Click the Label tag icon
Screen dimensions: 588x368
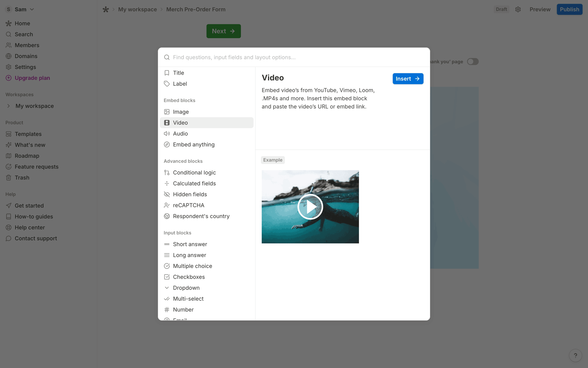pyautogui.click(x=167, y=84)
